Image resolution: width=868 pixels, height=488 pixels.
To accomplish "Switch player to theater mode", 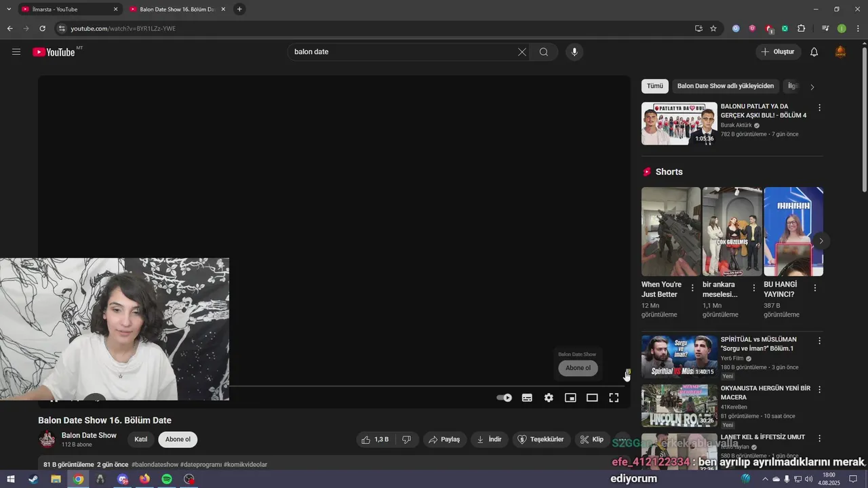I will [592, 398].
